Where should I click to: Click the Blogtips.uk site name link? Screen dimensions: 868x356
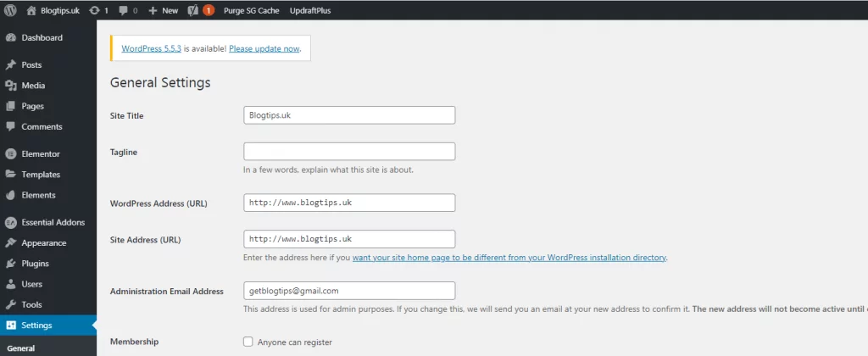coord(60,10)
